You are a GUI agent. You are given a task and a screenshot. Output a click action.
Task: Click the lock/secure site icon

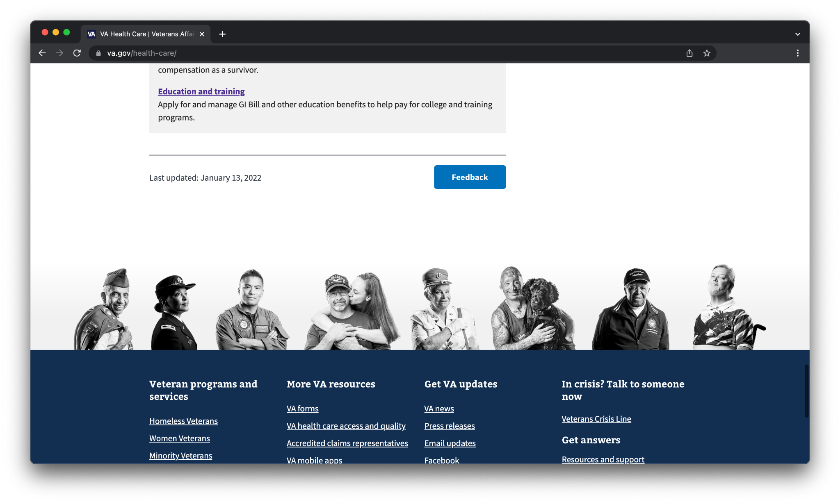point(98,53)
